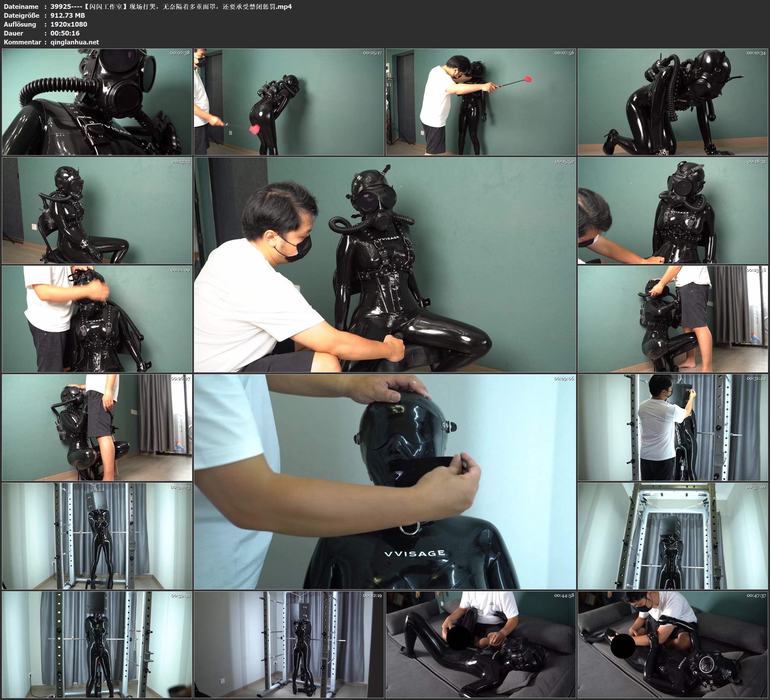Open the thumbnail marked 00:44:58
The width and height of the screenshot is (770, 700).
(480, 644)
